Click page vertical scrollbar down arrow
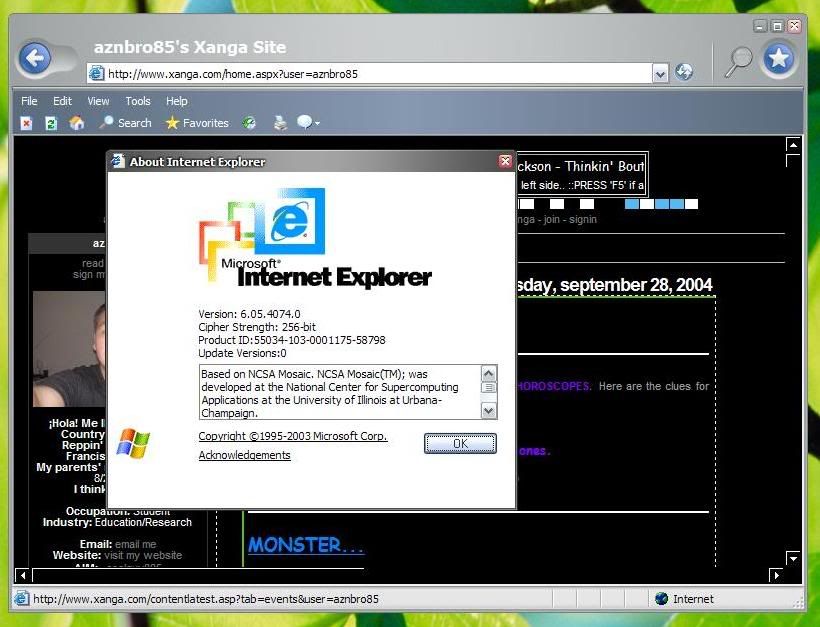Image resolution: width=820 pixels, height=627 pixels. 793,558
